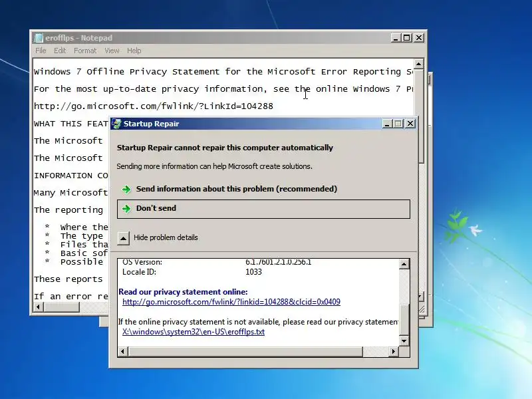The width and height of the screenshot is (532, 399).
Task: Click 'These reports' line in Notepad
Action: pos(68,279)
